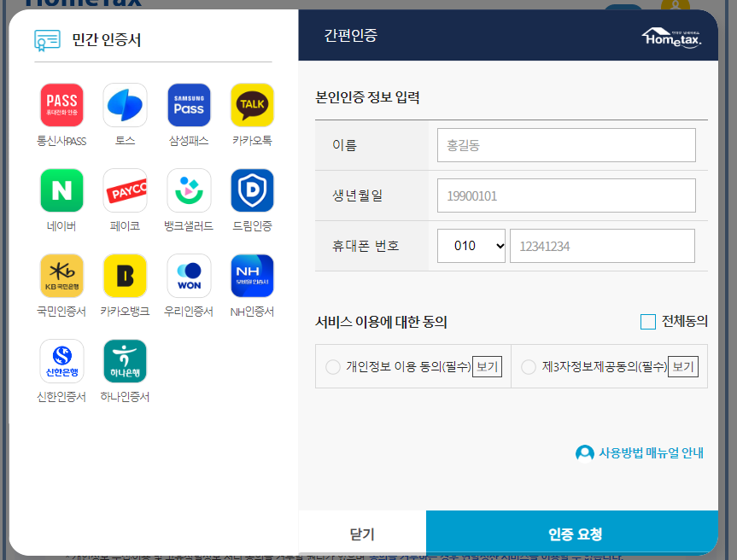Choose the PAYCO (페이코) icon

click(125, 190)
